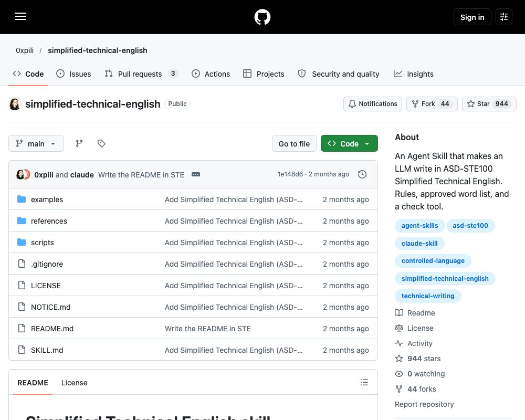Open 0xpili owner avatar beside repo title
Viewport: 525px width, 420px height.
(x=15, y=104)
